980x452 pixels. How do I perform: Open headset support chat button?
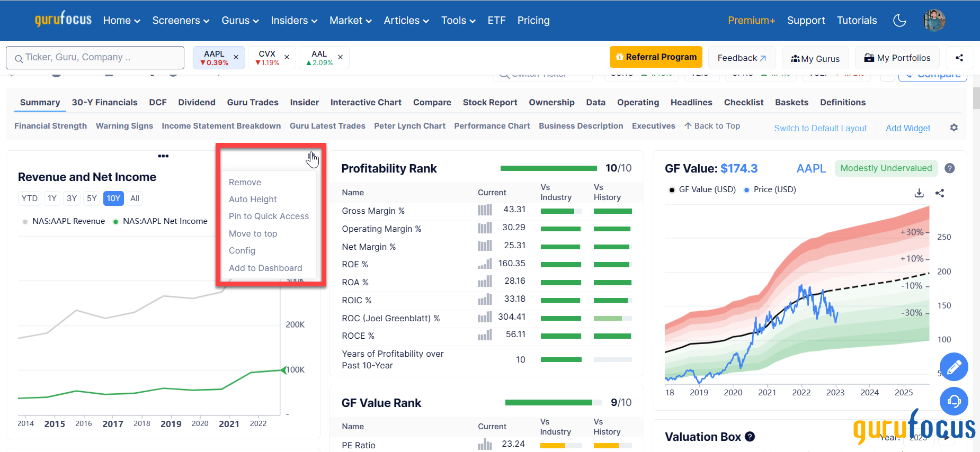tap(954, 401)
